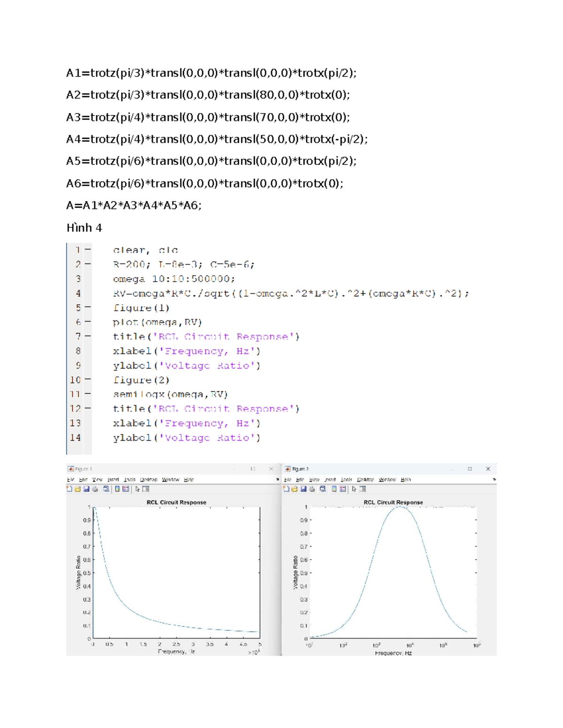Open Property Inspector icon in Figure 1 toolbar
Image resolution: width=563 pixels, height=728 pixels.
146,489
